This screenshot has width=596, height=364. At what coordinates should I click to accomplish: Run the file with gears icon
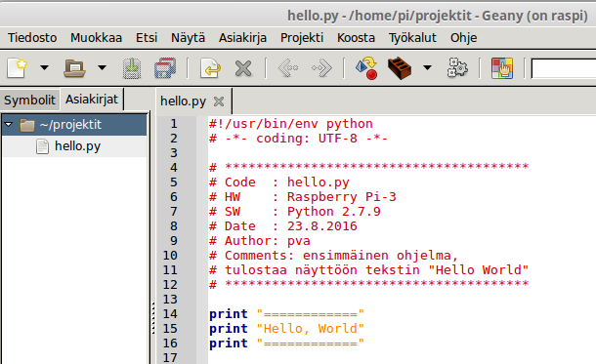click(457, 68)
